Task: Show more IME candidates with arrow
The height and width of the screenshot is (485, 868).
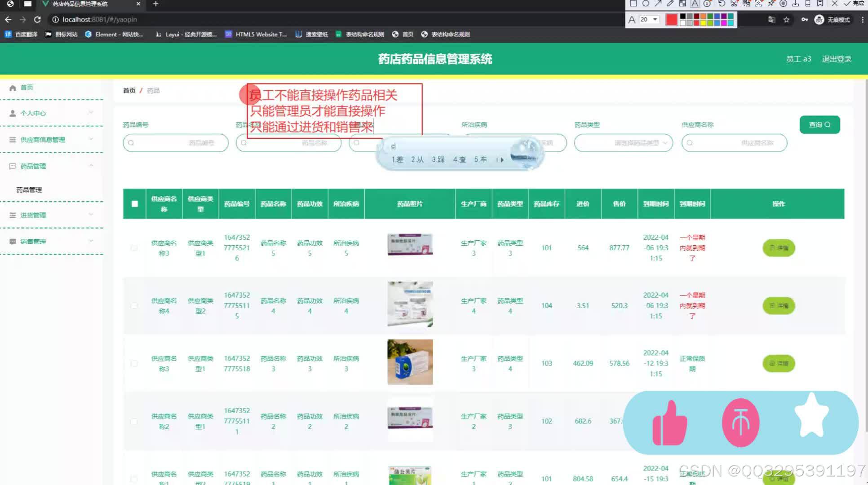Action: [x=502, y=159]
